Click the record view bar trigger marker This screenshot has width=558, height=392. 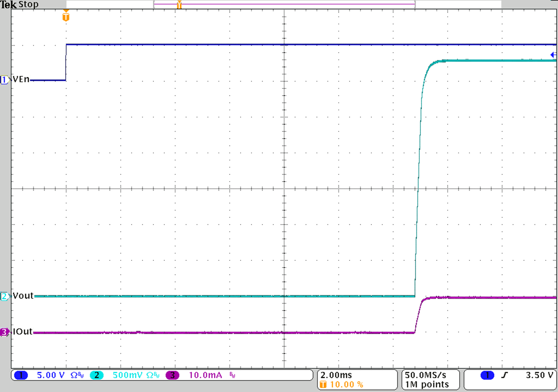[179, 5]
